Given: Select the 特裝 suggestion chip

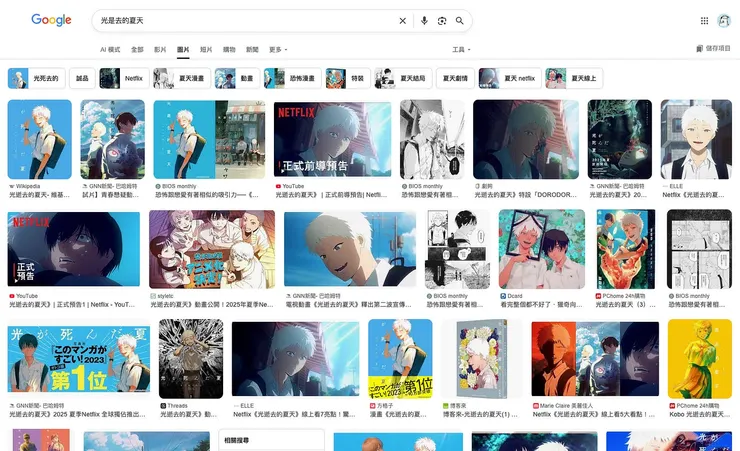Looking at the screenshot, I should coord(348,78).
